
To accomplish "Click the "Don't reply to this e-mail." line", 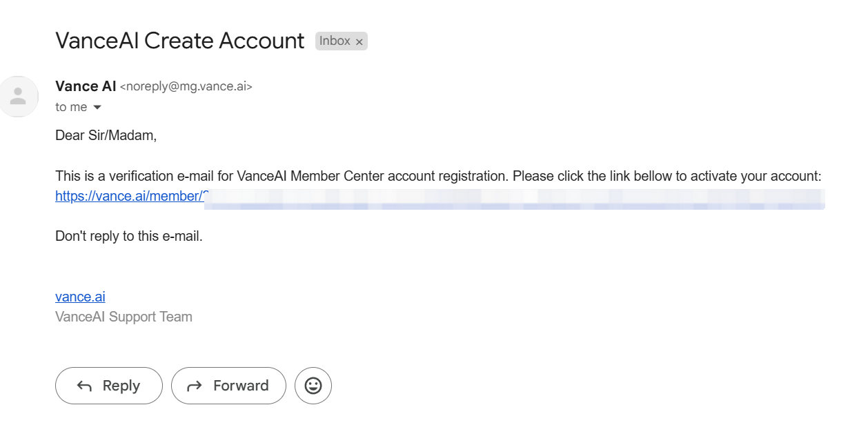I will click(129, 236).
